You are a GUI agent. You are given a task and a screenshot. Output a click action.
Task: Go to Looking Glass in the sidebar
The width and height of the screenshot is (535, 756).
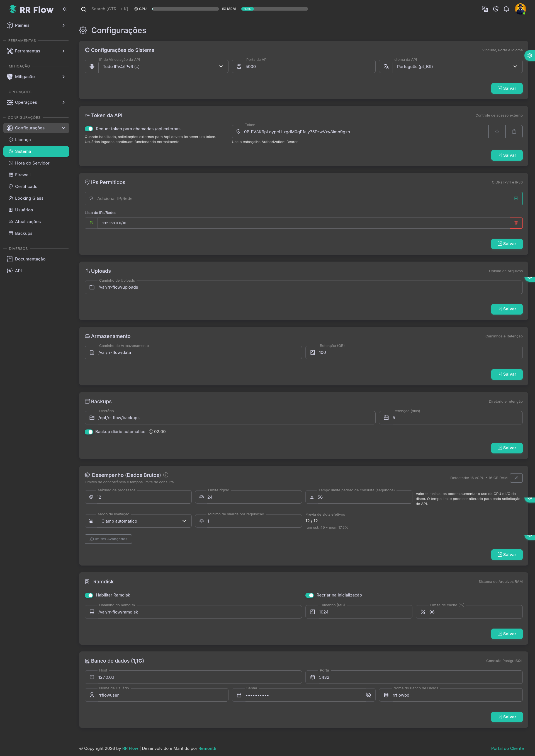pyautogui.click(x=29, y=198)
